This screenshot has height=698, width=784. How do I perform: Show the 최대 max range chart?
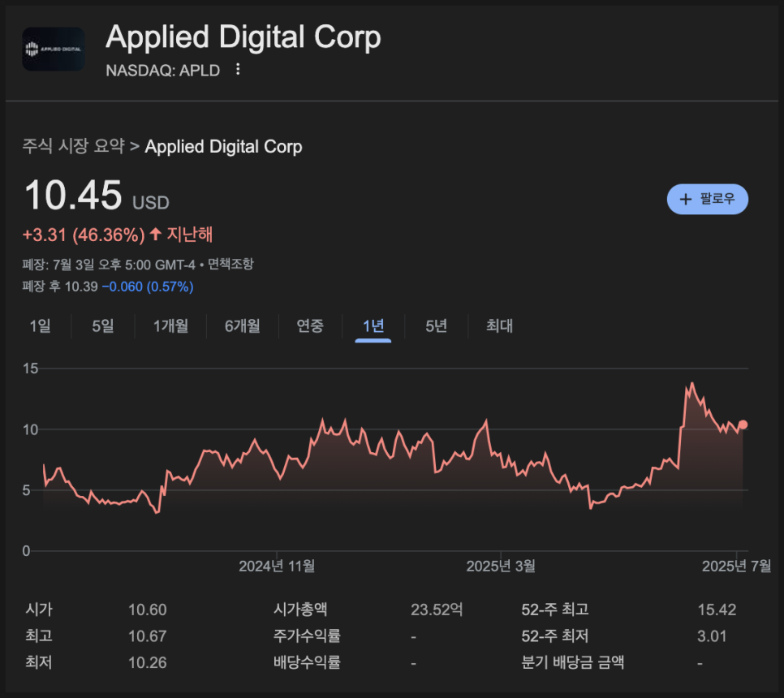coord(499,326)
